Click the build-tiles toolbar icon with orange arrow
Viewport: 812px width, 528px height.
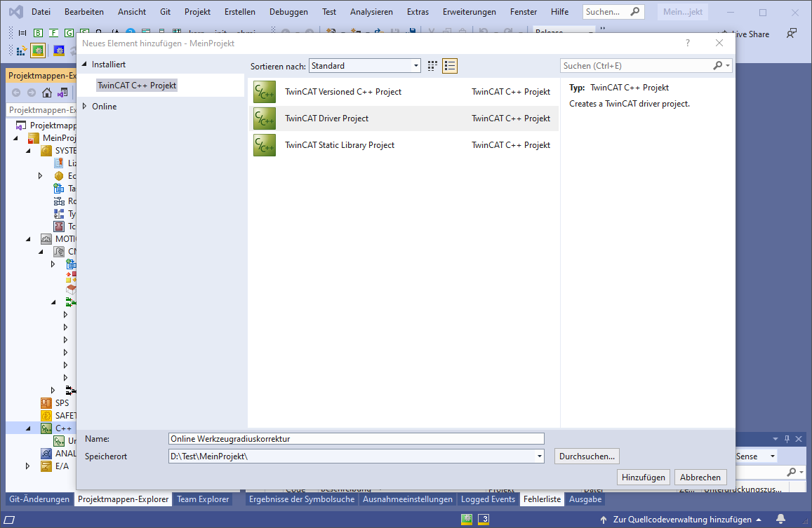pos(21,50)
